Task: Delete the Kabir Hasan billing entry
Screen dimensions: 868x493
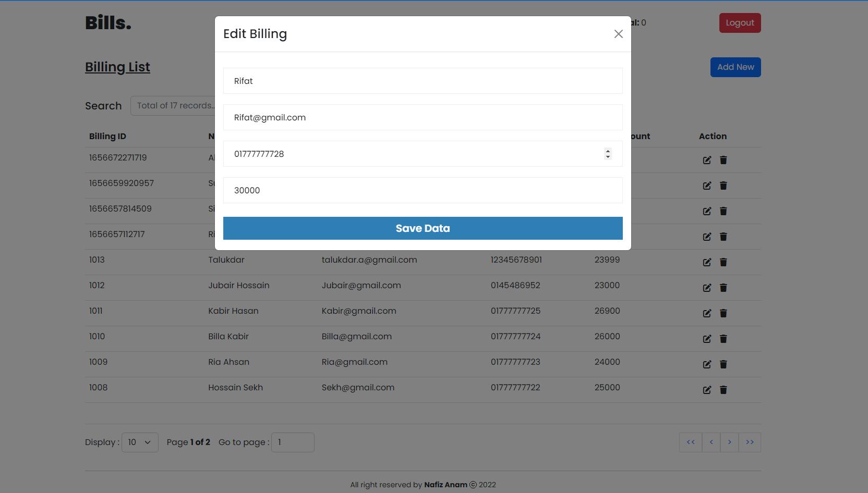Action: click(724, 313)
